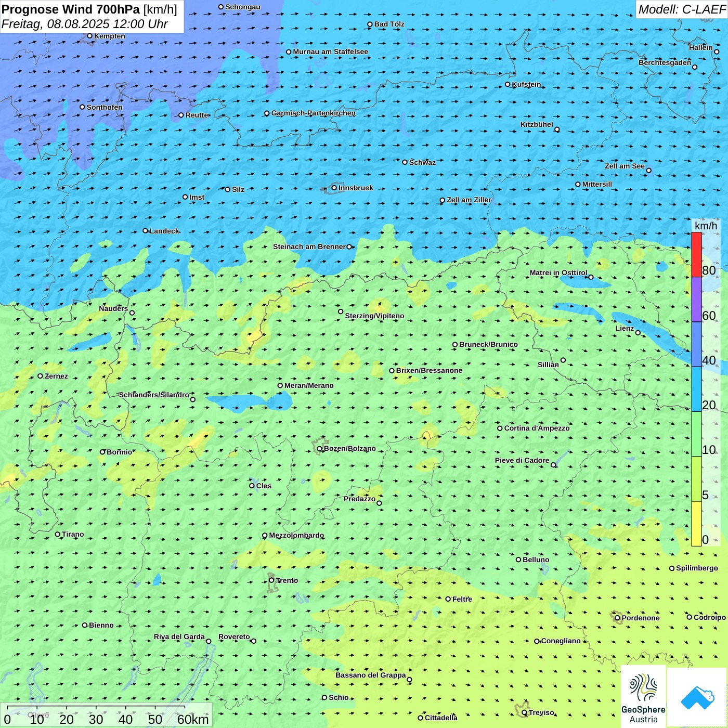
Task: Click the Cles location dot
Action: (252, 486)
